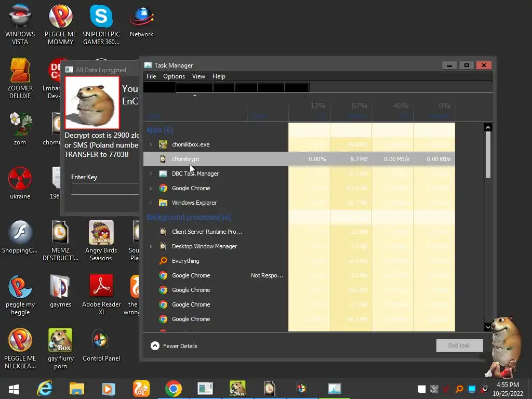Click the Enter Key input field
This screenshot has width=532, height=399.
click(105, 189)
